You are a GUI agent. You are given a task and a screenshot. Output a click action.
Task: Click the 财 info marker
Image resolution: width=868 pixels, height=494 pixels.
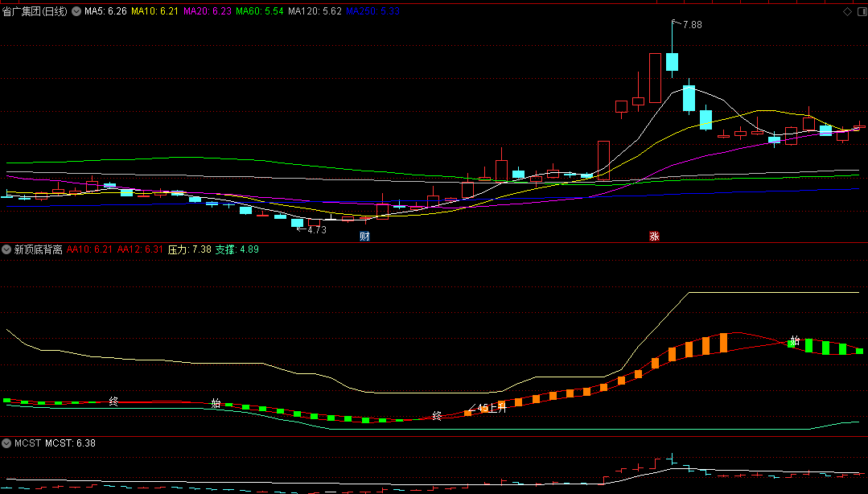click(x=364, y=237)
